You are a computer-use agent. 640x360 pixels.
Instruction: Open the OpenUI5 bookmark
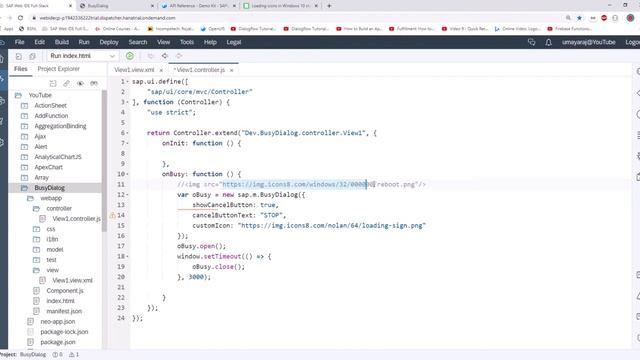(x=213, y=29)
